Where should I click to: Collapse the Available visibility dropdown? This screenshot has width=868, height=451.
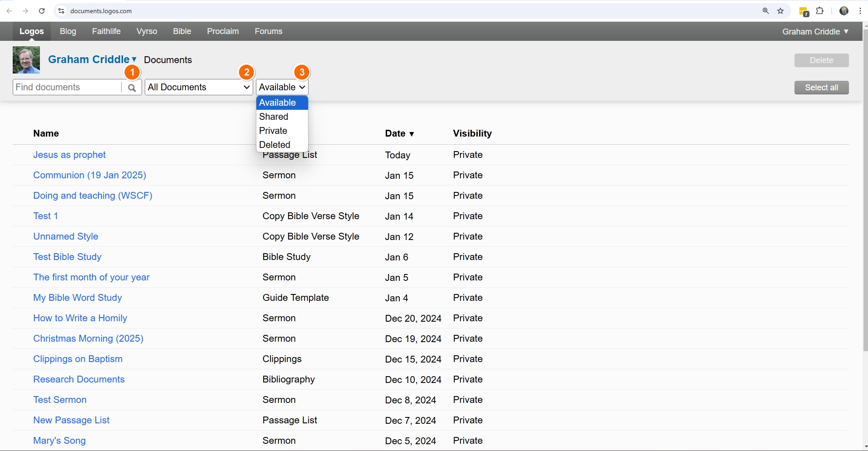coord(282,87)
